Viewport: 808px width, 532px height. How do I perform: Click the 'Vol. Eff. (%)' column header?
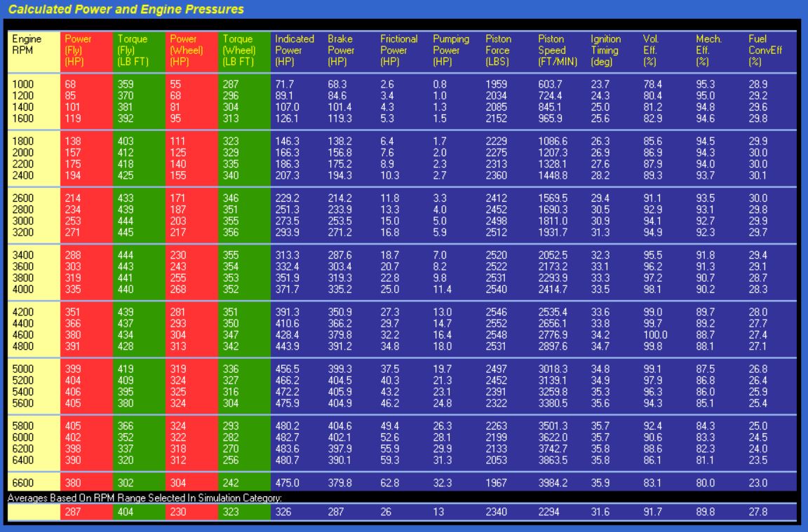tap(650, 50)
